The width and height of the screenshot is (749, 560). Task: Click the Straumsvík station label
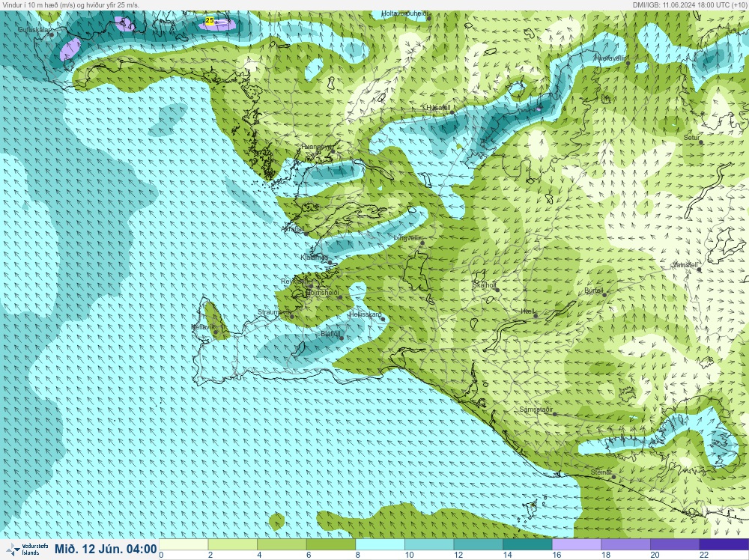click(273, 312)
